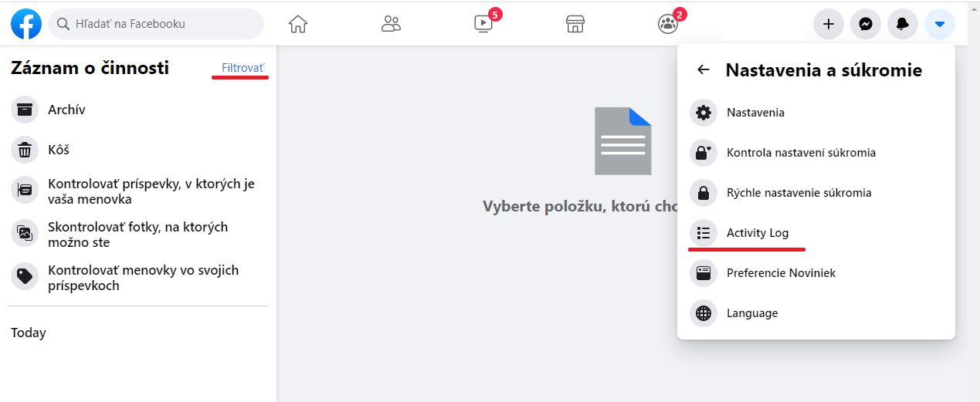Open Messenger from the top bar

[x=866, y=24]
